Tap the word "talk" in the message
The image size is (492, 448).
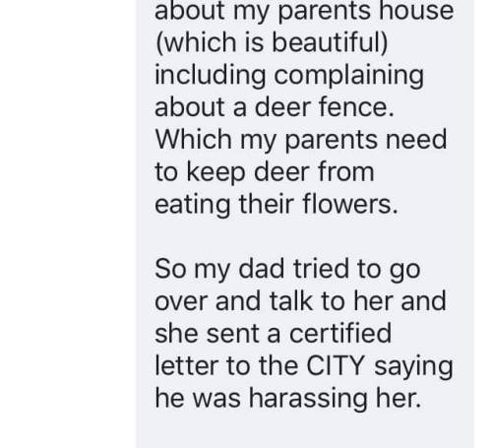pos(291,301)
